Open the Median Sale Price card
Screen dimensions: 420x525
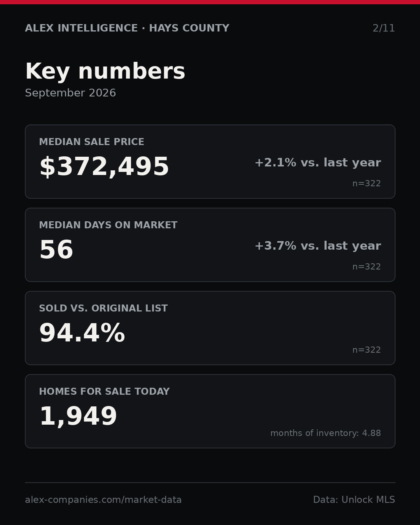click(210, 161)
